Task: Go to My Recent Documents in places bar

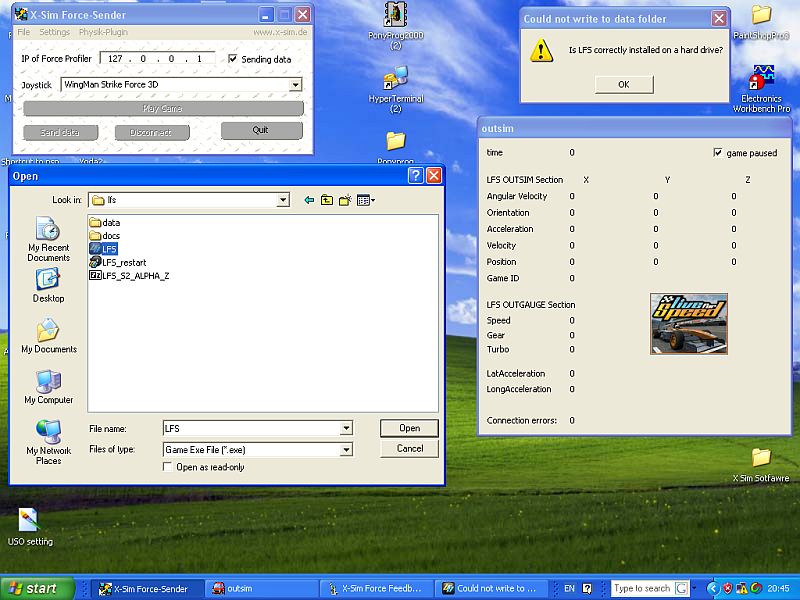Action: [48, 239]
